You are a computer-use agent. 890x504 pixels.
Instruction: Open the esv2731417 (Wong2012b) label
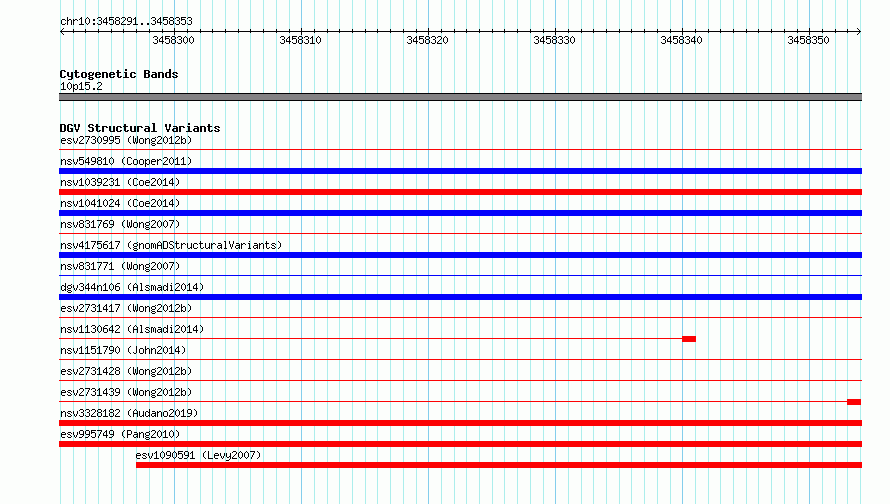pos(126,308)
